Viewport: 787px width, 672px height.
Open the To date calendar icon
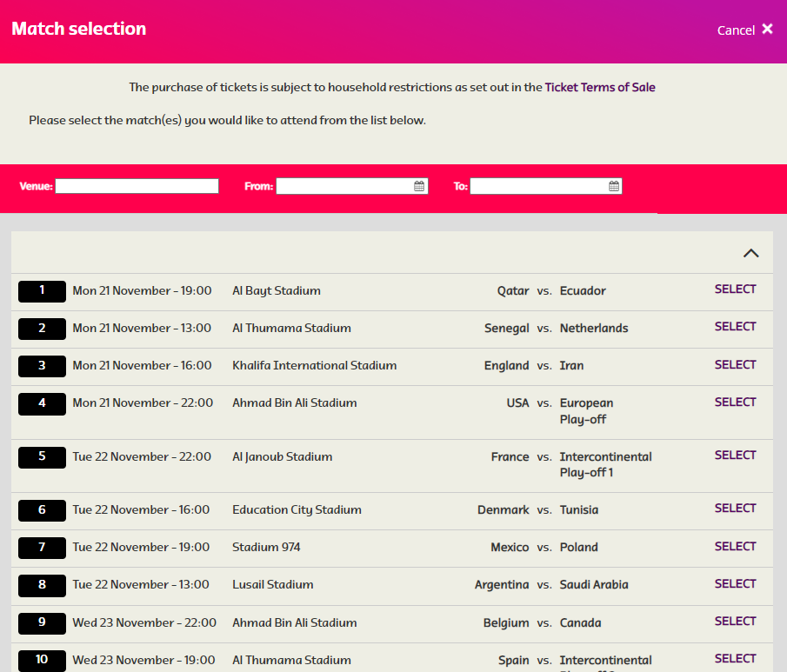[614, 186]
